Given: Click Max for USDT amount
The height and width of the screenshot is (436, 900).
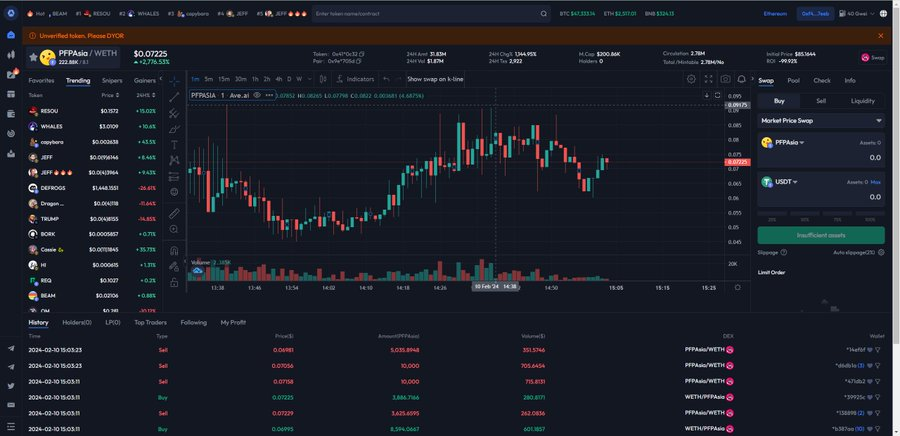Looking at the screenshot, I should (x=875, y=182).
